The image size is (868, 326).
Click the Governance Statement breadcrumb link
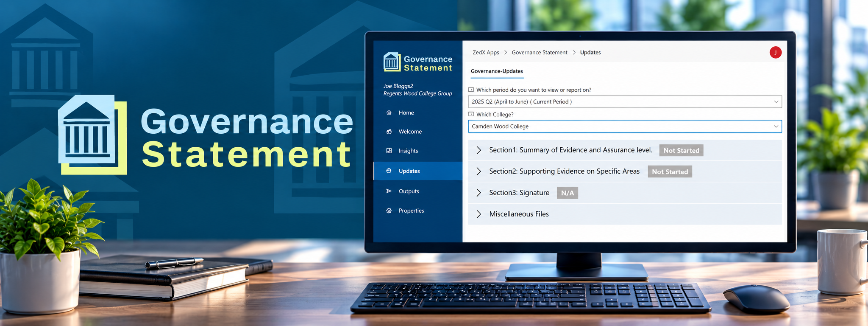[539, 53]
